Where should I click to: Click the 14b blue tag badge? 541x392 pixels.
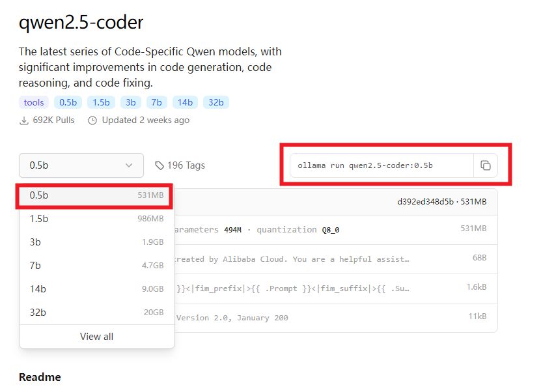[185, 102]
